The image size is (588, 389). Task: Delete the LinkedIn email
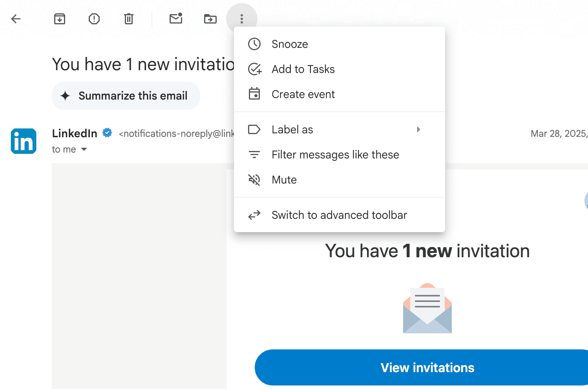[x=128, y=18]
